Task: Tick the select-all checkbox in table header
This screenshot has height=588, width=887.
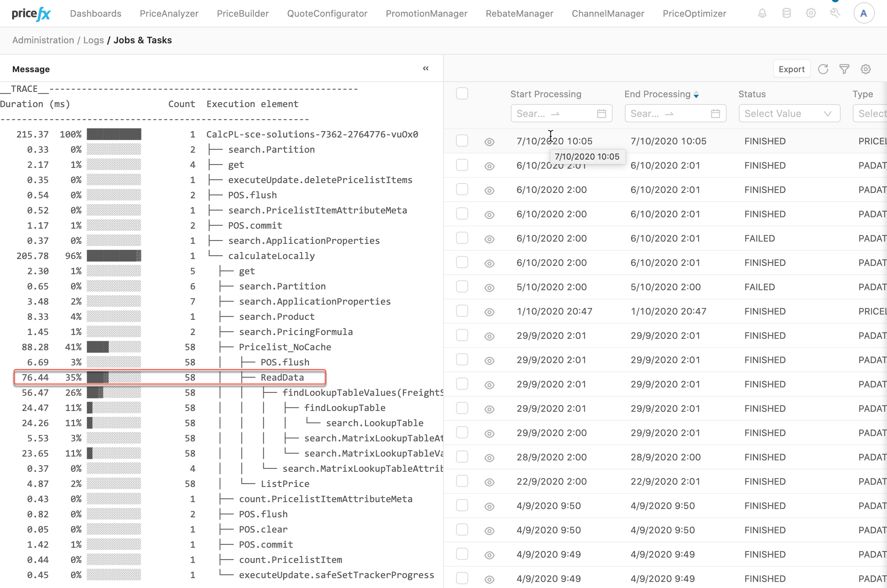Action: (x=462, y=93)
